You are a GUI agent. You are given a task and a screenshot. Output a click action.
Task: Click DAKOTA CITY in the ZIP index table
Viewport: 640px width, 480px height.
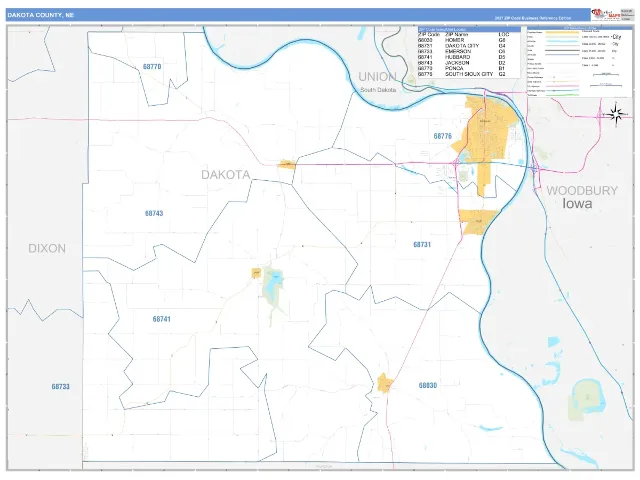point(462,46)
